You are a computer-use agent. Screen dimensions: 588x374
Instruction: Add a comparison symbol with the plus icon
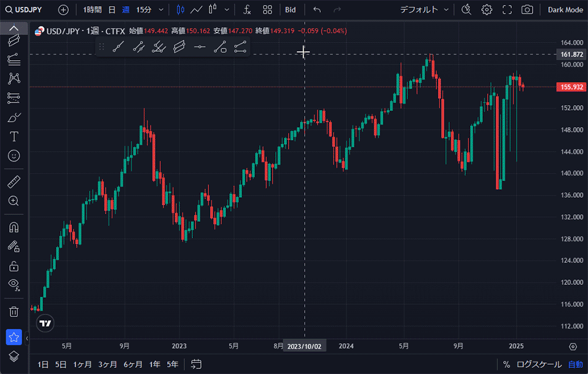(63, 10)
